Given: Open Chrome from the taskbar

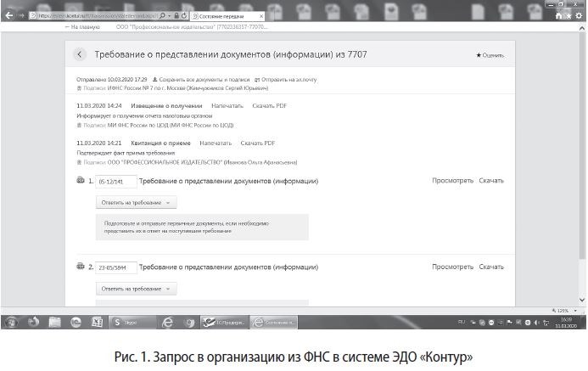Looking at the screenshot, I should (189, 323).
